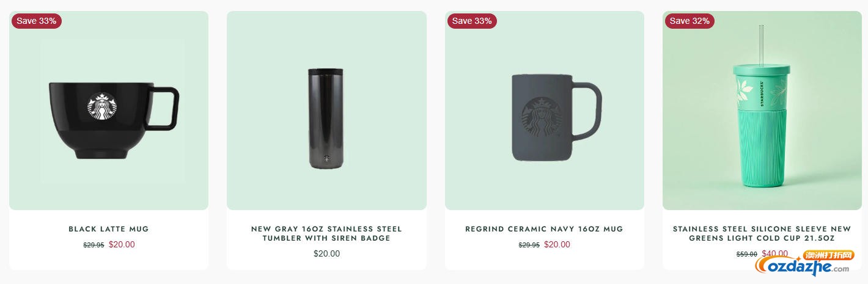Click Save 33% badge on Regrind Navy Mug
This screenshot has width=868, height=284.
coord(472,21)
